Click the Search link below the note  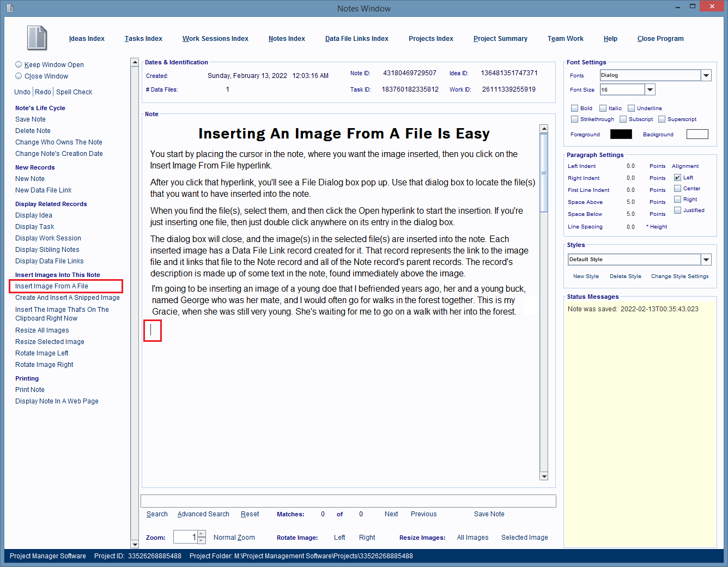(x=157, y=514)
